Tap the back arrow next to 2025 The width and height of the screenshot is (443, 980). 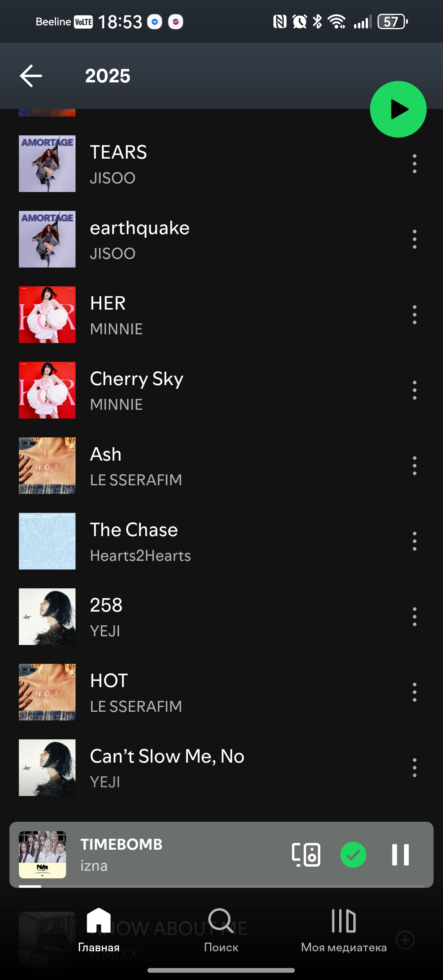coord(31,76)
